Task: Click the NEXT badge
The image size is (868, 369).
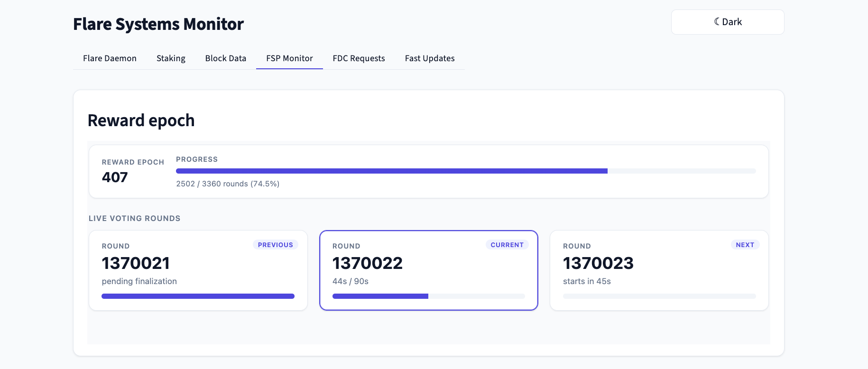Action: pyautogui.click(x=745, y=245)
